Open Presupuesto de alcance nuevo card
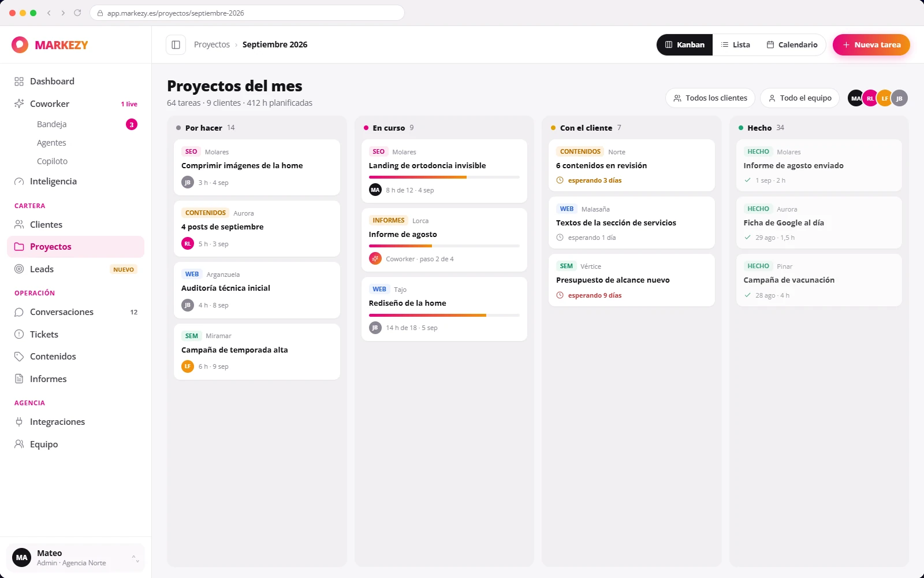This screenshot has width=924, height=578. click(632, 280)
